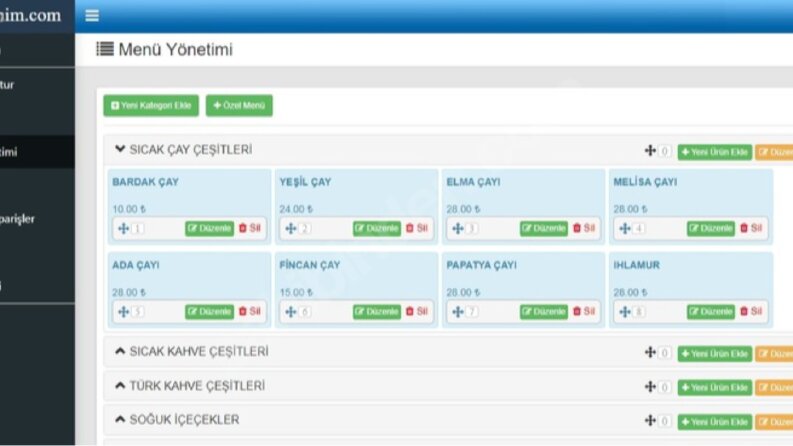Click order number field on BARDAK ÇAY
Image resolution: width=793 pixels, height=446 pixels.
[138, 229]
